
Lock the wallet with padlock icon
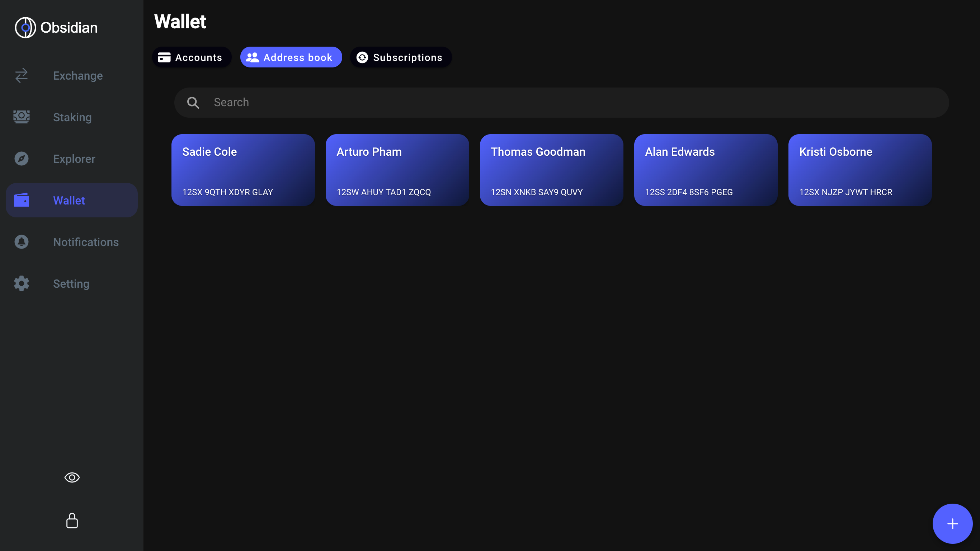click(x=72, y=521)
